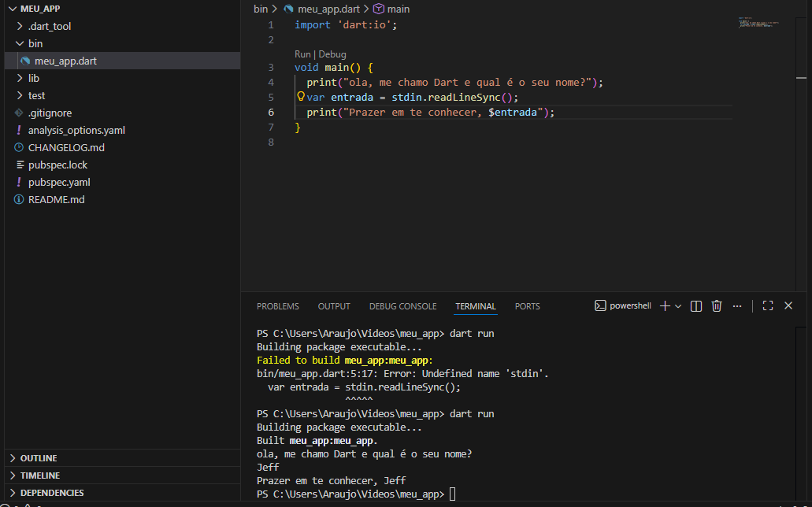
Task: Click the powershell terminal icon
Action: 600,306
